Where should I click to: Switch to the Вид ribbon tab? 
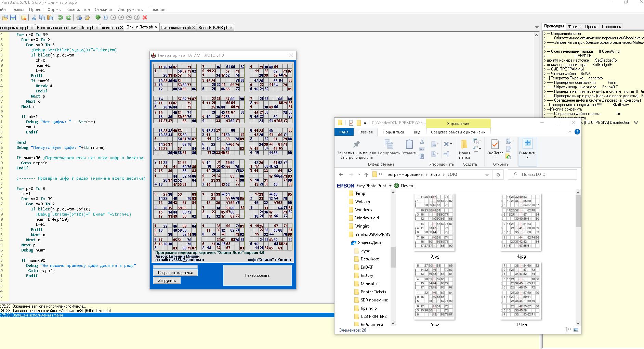click(x=417, y=132)
